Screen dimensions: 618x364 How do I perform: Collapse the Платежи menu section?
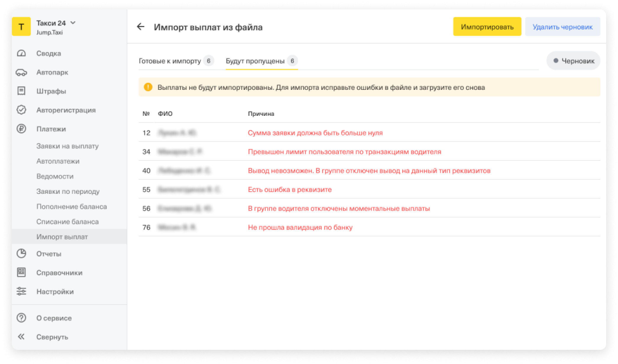coord(51,129)
